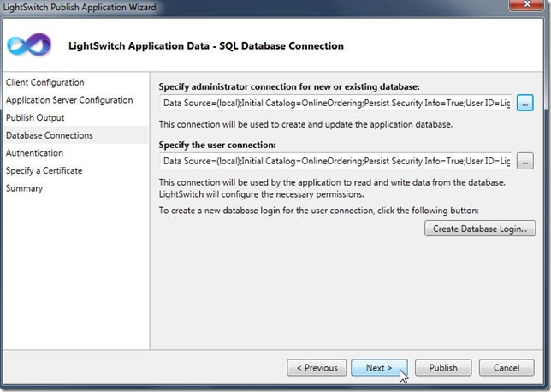
Task: Click the 'create and update the application database' note
Action: tap(305, 124)
